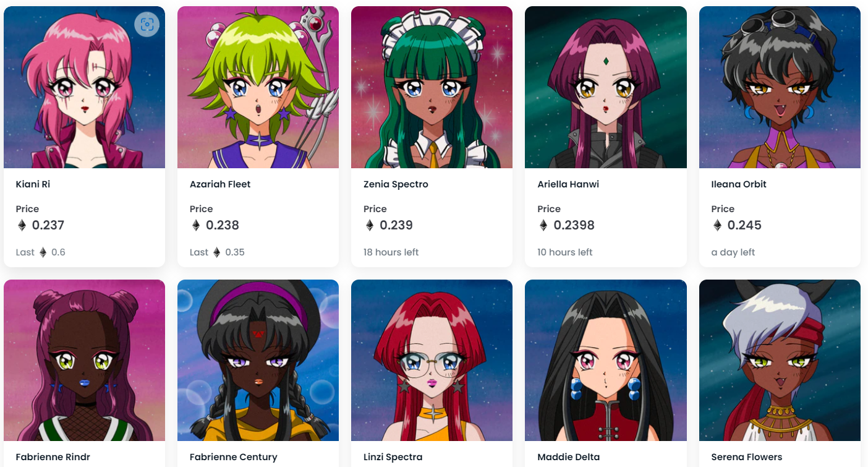Click the Ethereum icon next to 0.238 price

(x=196, y=226)
